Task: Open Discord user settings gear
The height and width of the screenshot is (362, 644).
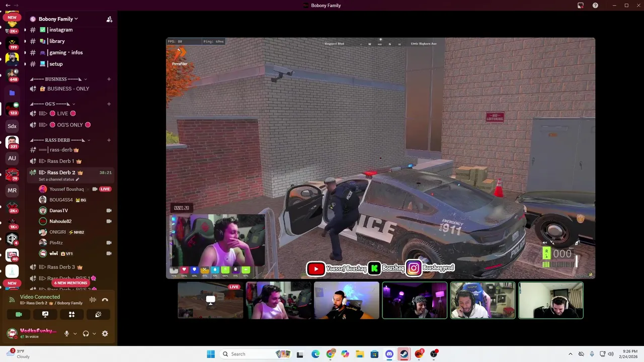Action: 105,333
